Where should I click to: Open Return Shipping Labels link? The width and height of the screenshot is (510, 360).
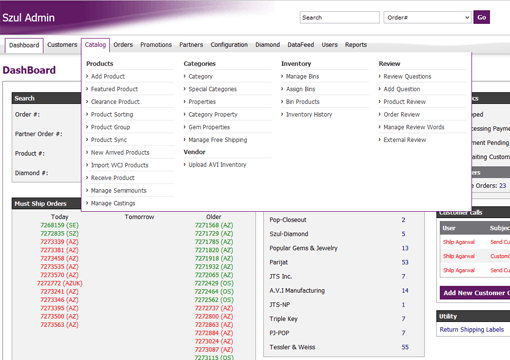[x=472, y=330]
